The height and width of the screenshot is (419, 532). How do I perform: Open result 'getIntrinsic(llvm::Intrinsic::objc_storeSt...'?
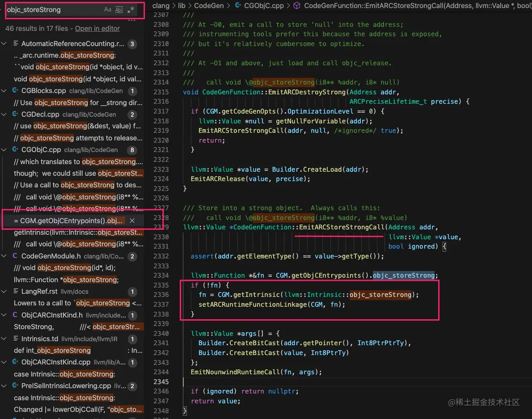pyautogui.click(x=78, y=233)
